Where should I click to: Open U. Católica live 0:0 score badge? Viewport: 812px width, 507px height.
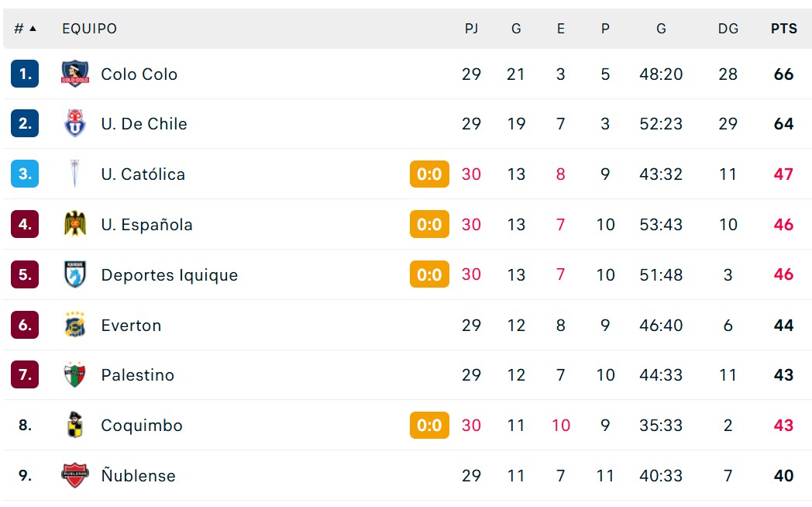click(x=429, y=174)
